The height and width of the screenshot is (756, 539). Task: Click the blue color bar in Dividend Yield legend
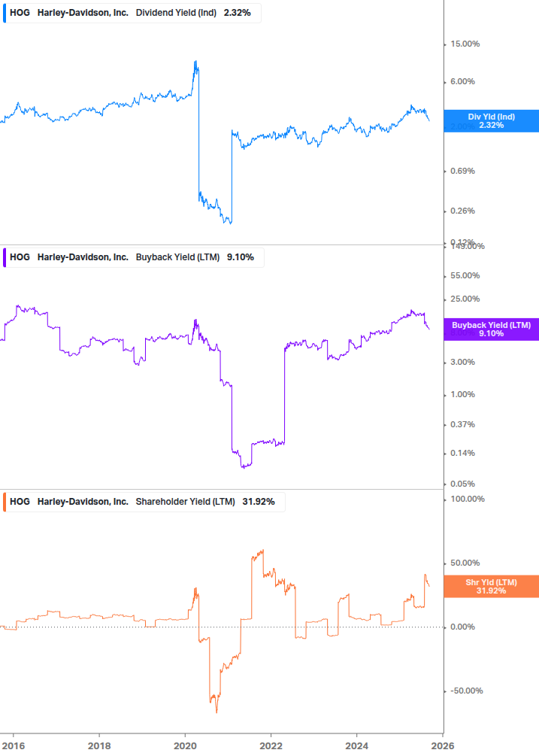click(x=5, y=12)
